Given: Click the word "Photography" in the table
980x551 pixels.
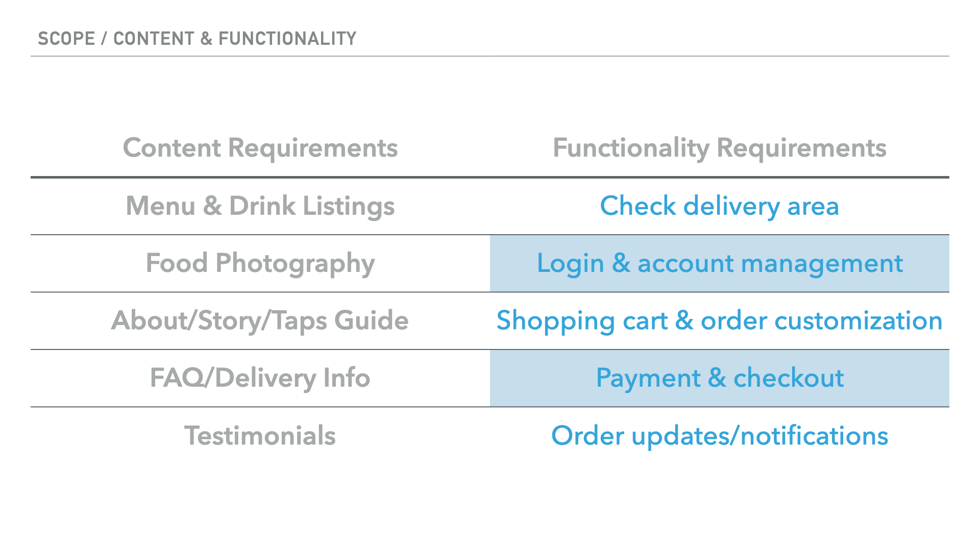Looking at the screenshot, I should click(x=295, y=263).
